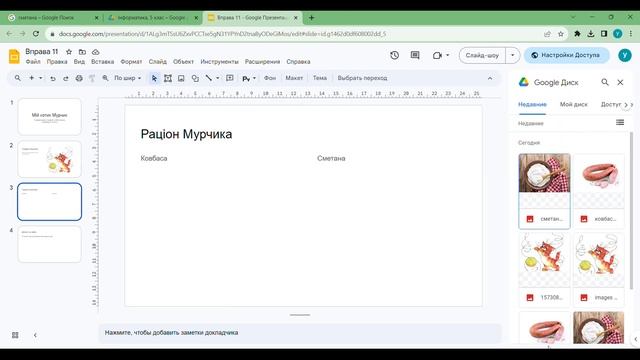Viewport: 640px width, 360px height.
Task: Open the Слайд menu
Action: (158, 62)
